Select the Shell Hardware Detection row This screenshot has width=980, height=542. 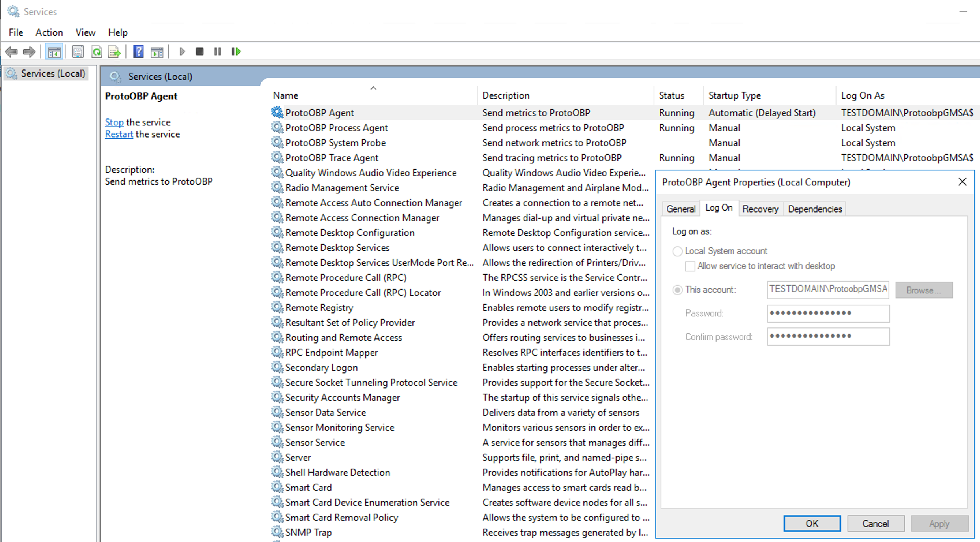click(461, 473)
